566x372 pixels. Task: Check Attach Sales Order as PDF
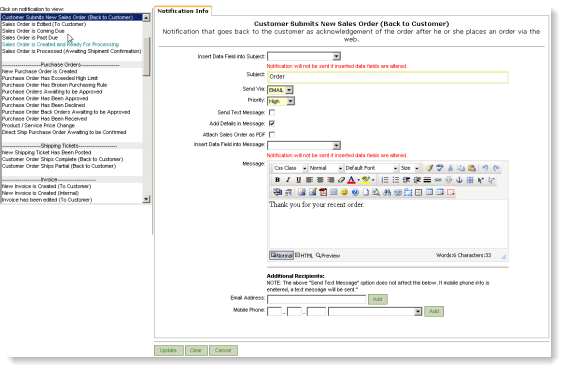[x=272, y=135]
